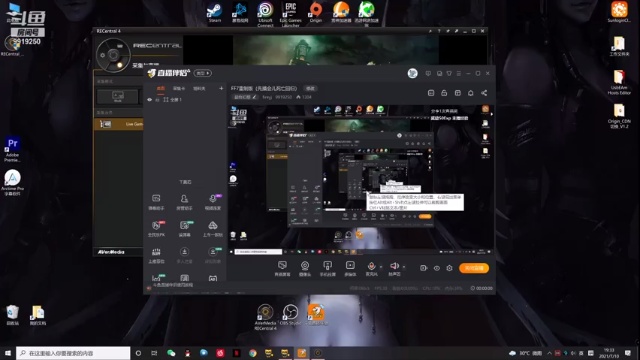Toggle visibility eye of the 全屏1 source
The width and height of the screenshot is (640, 360).
(x=149, y=100)
